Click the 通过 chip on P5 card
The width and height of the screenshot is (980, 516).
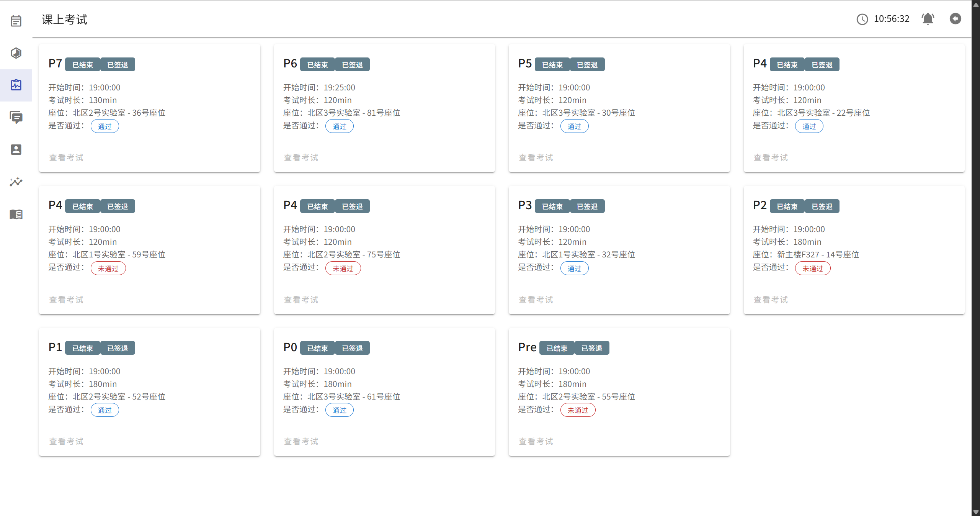574,126
